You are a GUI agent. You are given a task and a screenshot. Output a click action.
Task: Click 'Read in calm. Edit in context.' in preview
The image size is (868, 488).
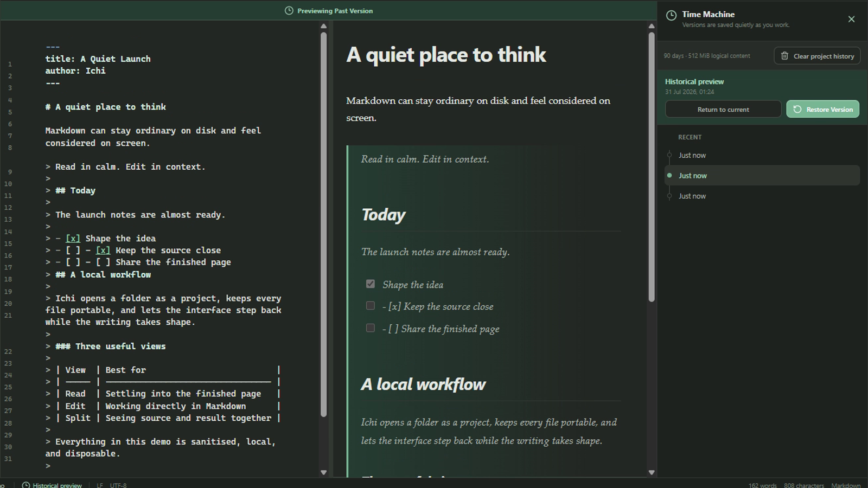point(425,159)
